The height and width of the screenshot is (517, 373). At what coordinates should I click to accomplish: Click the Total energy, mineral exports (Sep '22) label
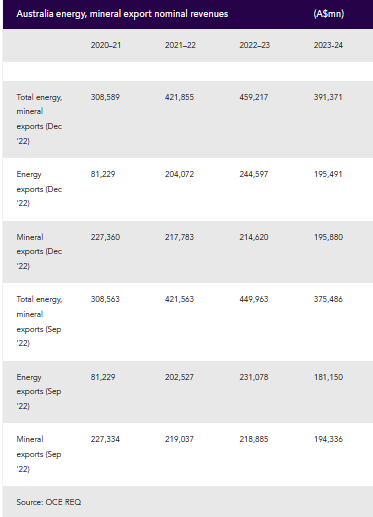click(x=39, y=321)
